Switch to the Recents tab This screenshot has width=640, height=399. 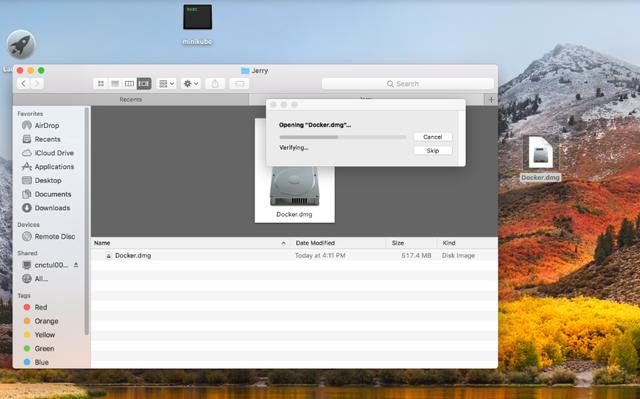tap(131, 99)
